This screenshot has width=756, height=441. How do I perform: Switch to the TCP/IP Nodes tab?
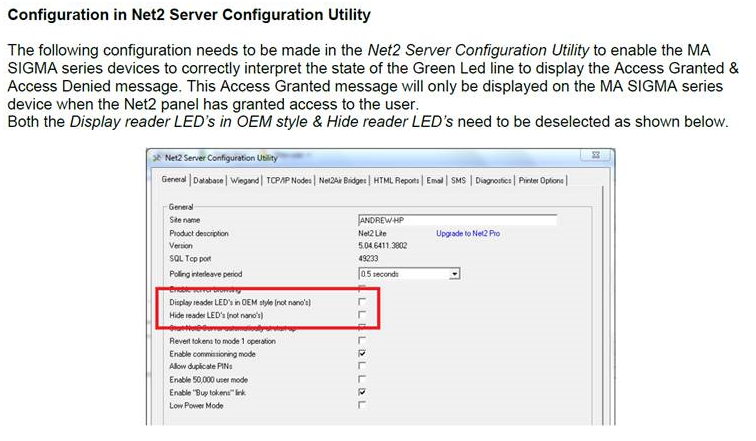(x=289, y=181)
